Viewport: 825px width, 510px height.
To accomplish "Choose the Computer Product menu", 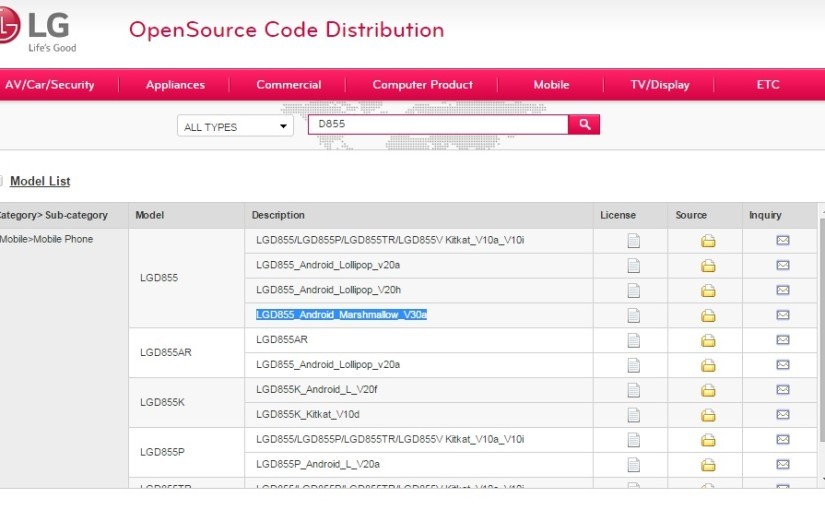I will coord(422,85).
